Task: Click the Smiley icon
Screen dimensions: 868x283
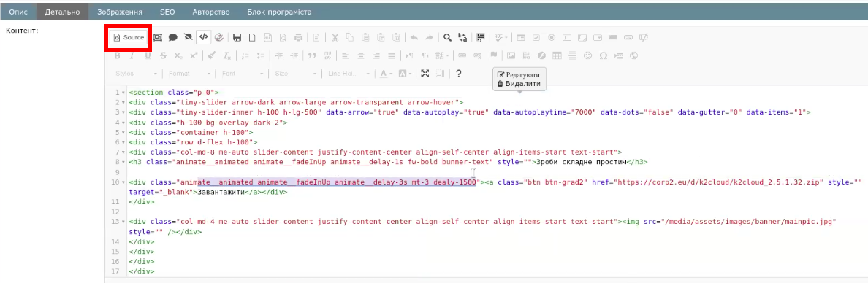Action: pos(588,55)
